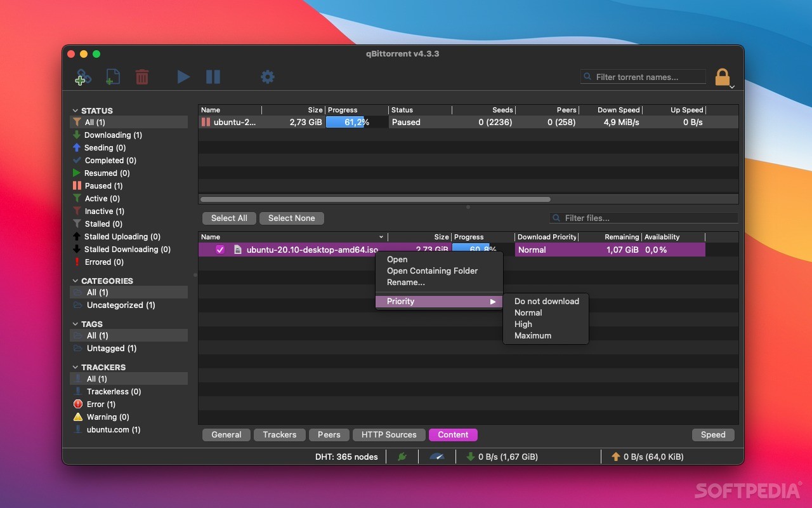The width and height of the screenshot is (812, 508).
Task: Click the Add torrent link icon
Action: pyautogui.click(x=82, y=77)
